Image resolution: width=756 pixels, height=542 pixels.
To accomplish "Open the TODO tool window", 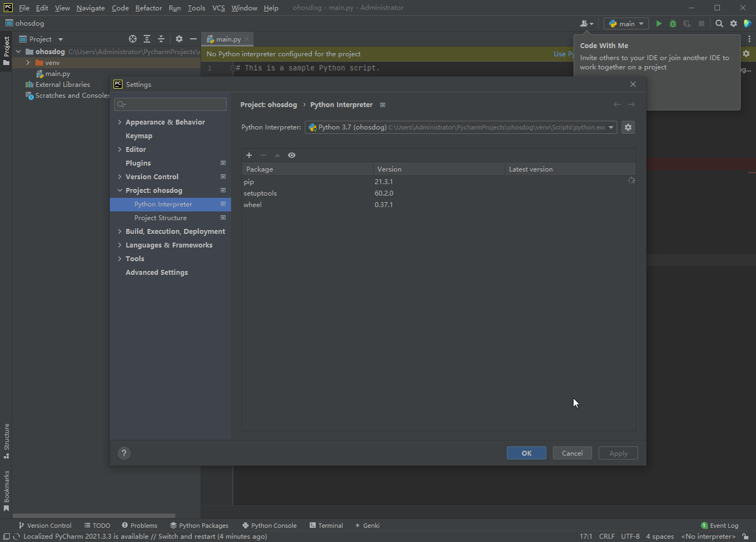I will 97,526.
